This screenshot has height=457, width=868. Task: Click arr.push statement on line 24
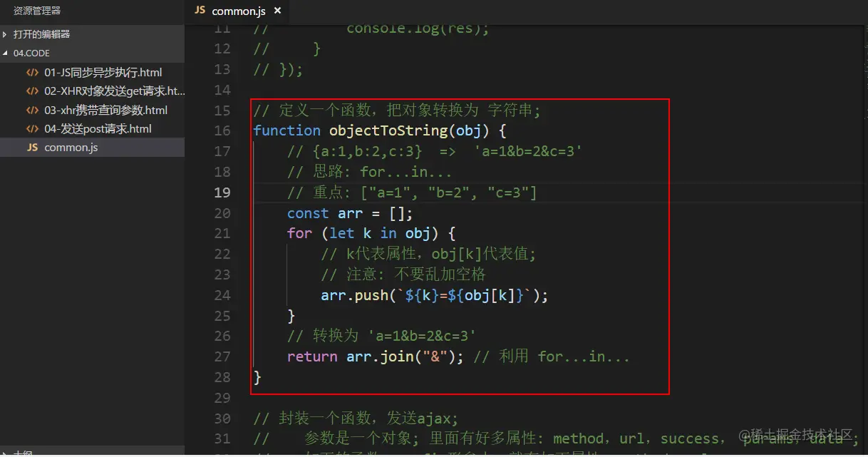[x=435, y=295]
